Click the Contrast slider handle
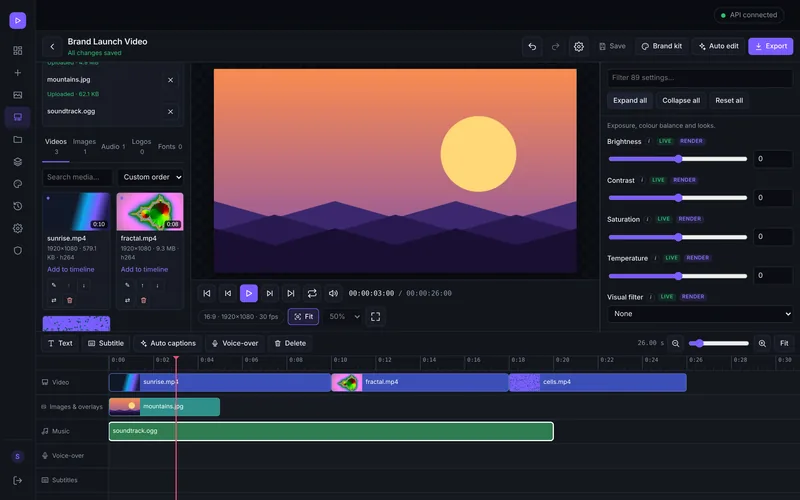This screenshot has width=800, height=500. (678, 198)
